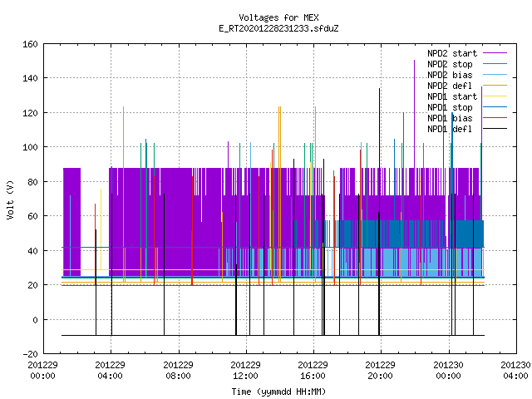Click the -20 volt axis tick label
The width and height of the screenshot is (532, 399).
(x=30, y=354)
